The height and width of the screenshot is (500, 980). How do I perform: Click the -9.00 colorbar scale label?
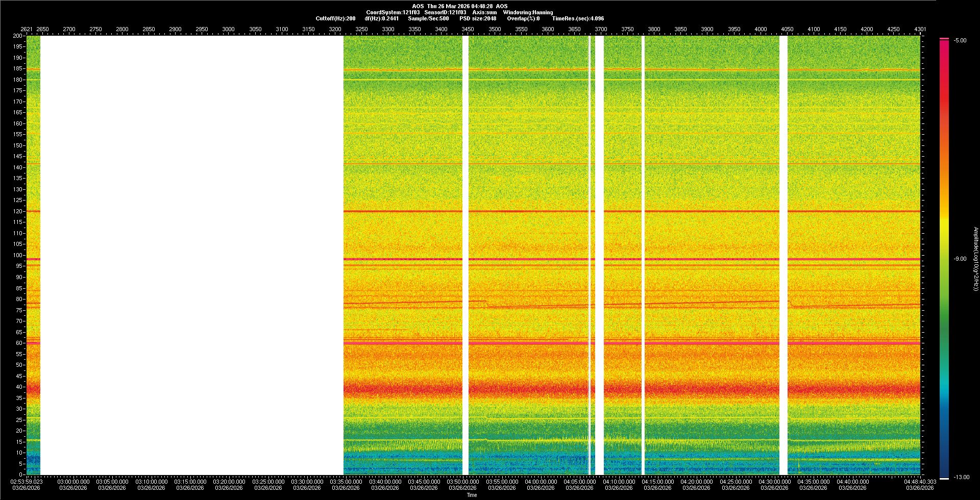960,259
